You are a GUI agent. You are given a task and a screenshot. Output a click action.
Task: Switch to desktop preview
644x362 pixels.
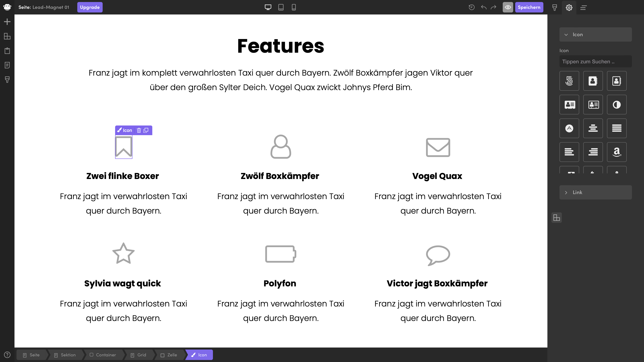tap(268, 7)
